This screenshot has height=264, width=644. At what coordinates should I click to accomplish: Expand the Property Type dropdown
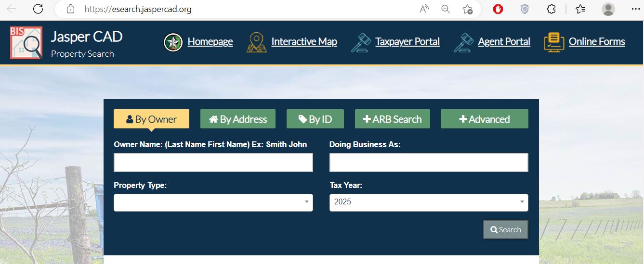coord(213,202)
